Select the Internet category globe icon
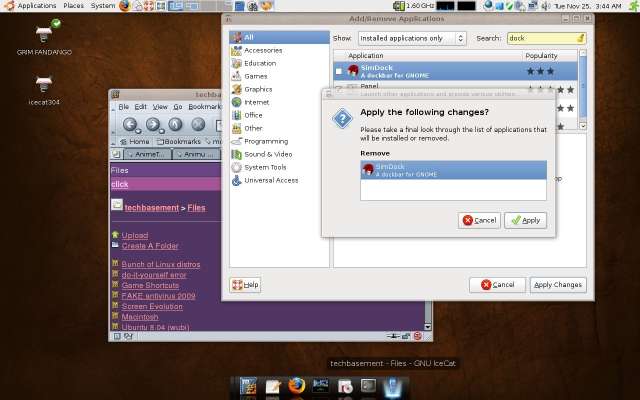The height and width of the screenshot is (400, 640). point(237,102)
